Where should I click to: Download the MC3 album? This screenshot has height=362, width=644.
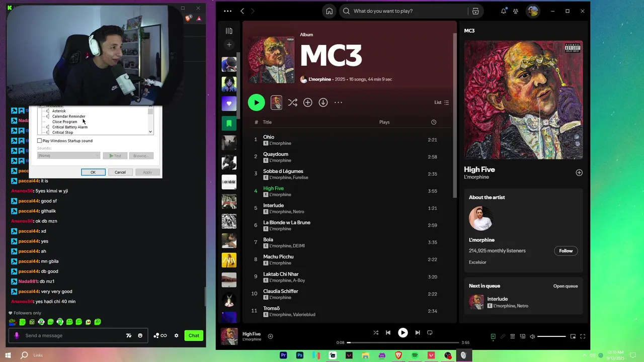[x=323, y=103]
